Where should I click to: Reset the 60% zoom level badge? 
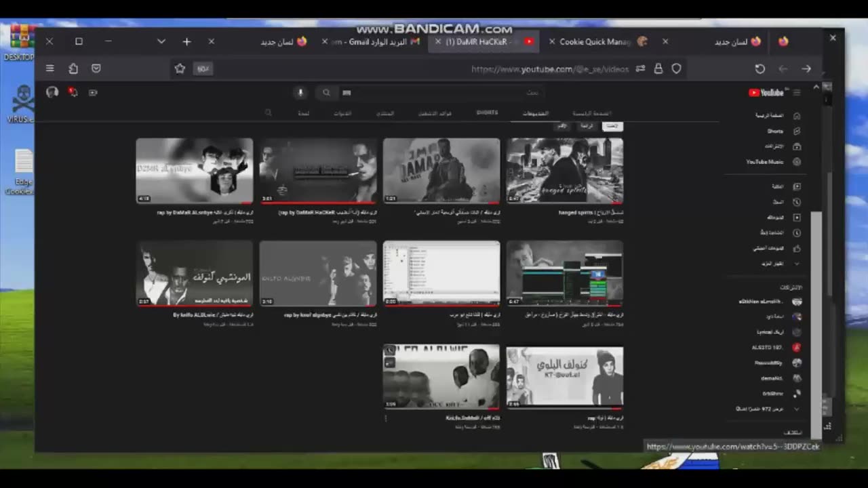(x=203, y=68)
